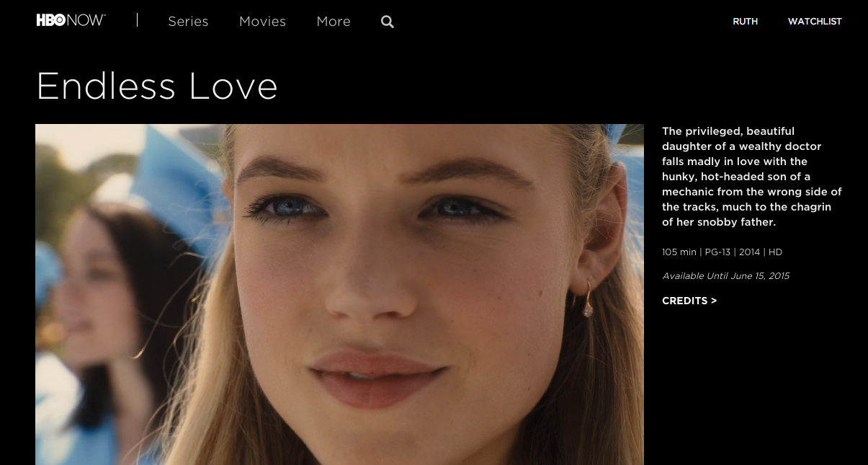Click the HBO NOW logo
Viewport: 868px width, 465px height.
click(71, 20)
